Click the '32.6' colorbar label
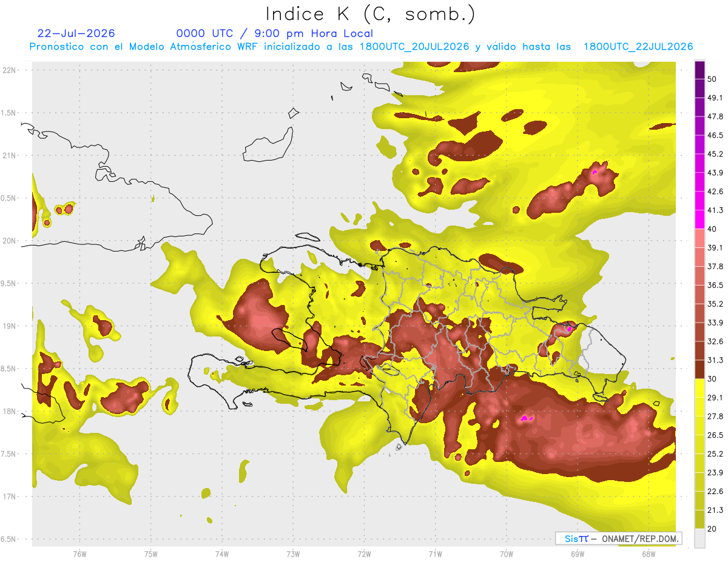The image size is (728, 562). tap(715, 341)
